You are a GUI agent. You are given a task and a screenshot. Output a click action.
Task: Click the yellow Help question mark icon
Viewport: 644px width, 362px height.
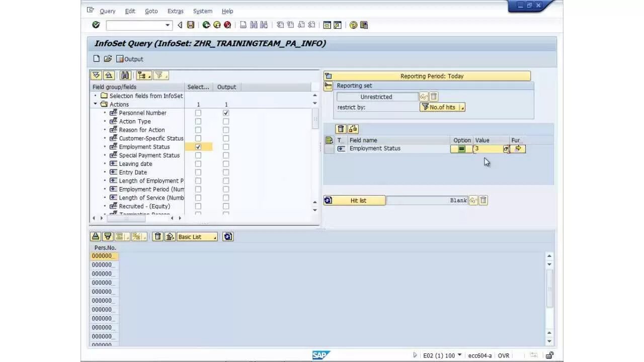[354, 25]
